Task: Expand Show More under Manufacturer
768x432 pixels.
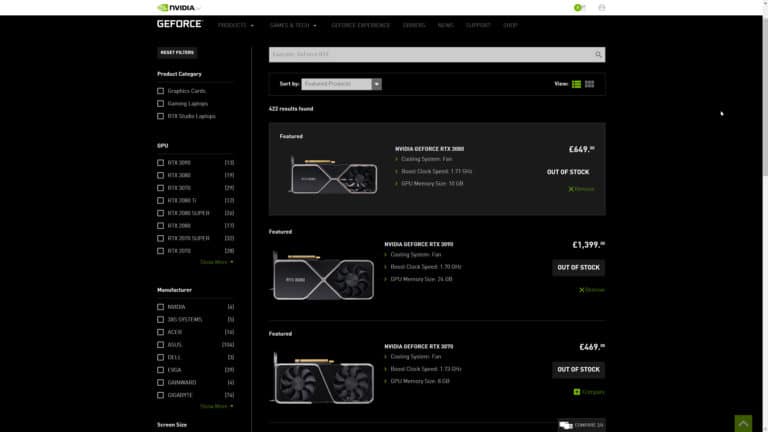Action: click(216, 406)
